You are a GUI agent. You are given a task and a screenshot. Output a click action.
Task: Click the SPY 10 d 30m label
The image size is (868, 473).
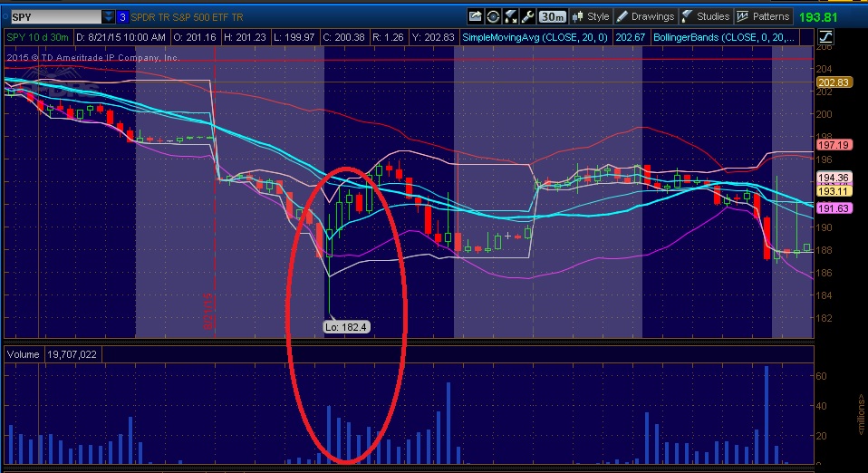[x=38, y=36]
